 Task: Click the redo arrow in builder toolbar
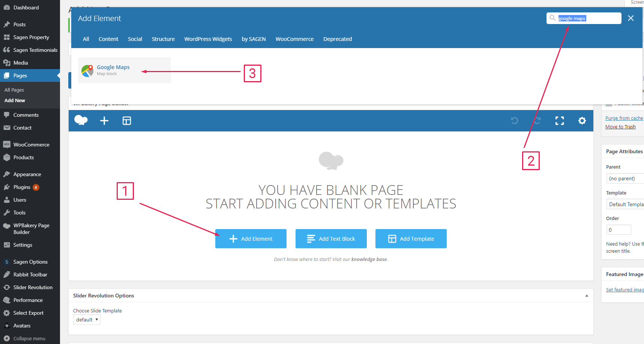537,121
